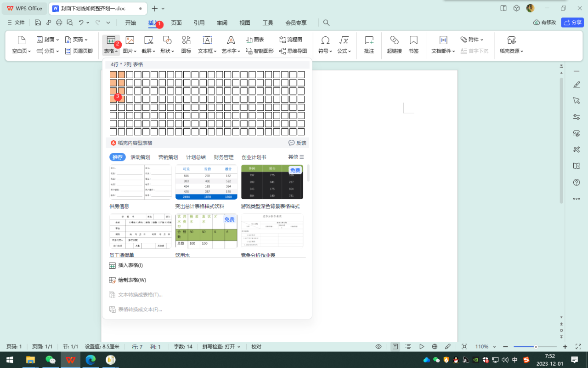Click the zoom slider handle in status bar
The width and height of the screenshot is (588, 368).
click(x=536, y=346)
